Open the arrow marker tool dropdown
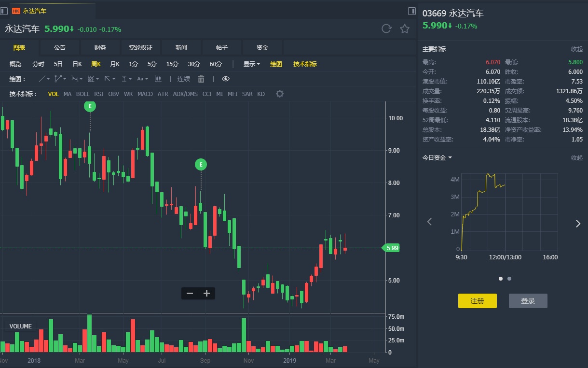 click(x=110, y=79)
